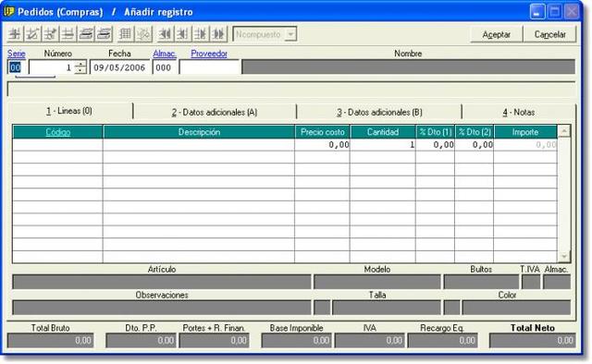Image resolution: width=592 pixels, height=364 pixels.
Task: Select the Cantidad cell with value 1
Action: (x=383, y=145)
